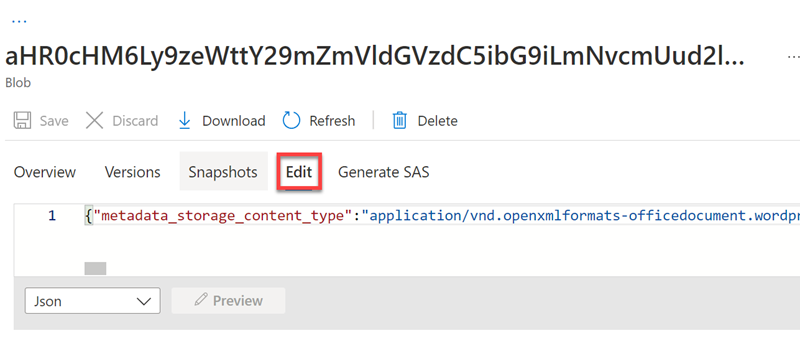
Task: Go to the Generate SAS tab
Action: coord(384,172)
